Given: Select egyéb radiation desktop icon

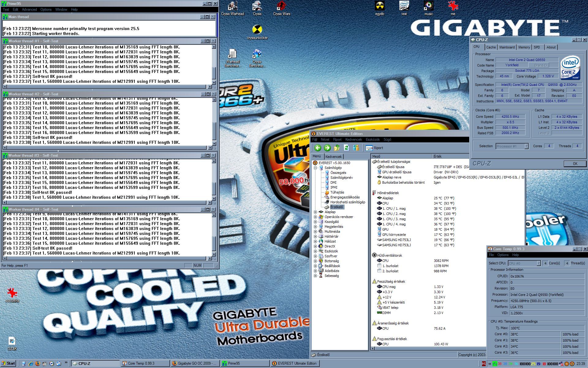Looking at the screenshot, I should [x=380, y=8].
